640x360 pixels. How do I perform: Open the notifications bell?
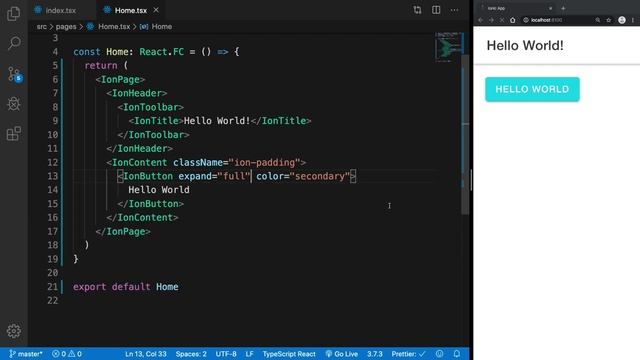tap(457, 354)
